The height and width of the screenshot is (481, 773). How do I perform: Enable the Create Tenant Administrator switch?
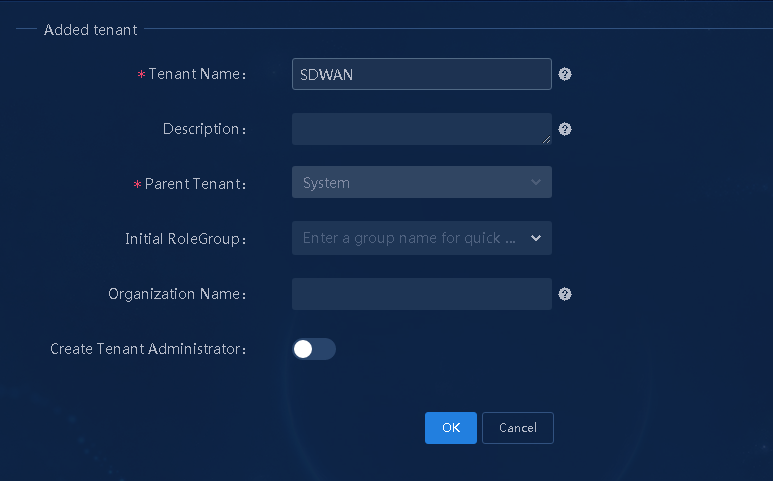point(314,349)
